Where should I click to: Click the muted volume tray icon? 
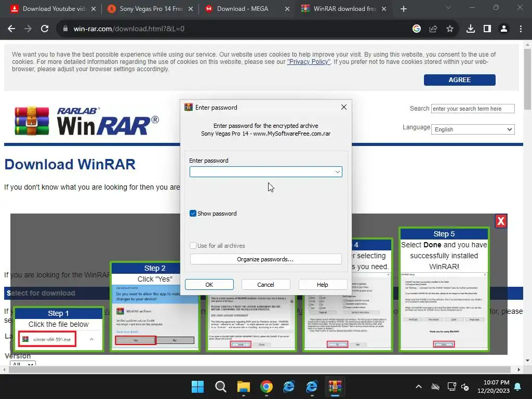point(465,387)
